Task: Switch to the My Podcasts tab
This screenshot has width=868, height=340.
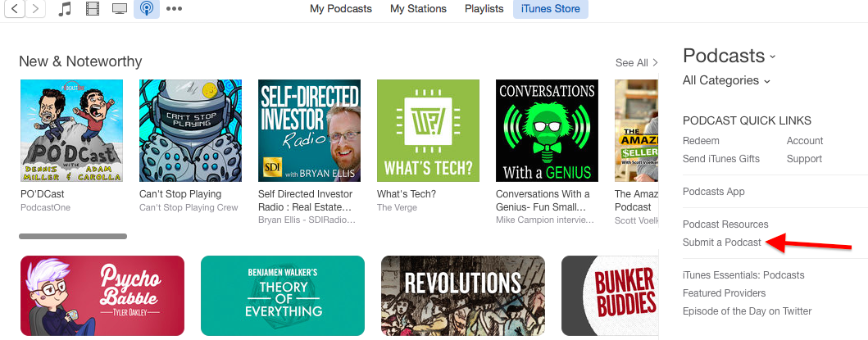Action: point(340,9)
